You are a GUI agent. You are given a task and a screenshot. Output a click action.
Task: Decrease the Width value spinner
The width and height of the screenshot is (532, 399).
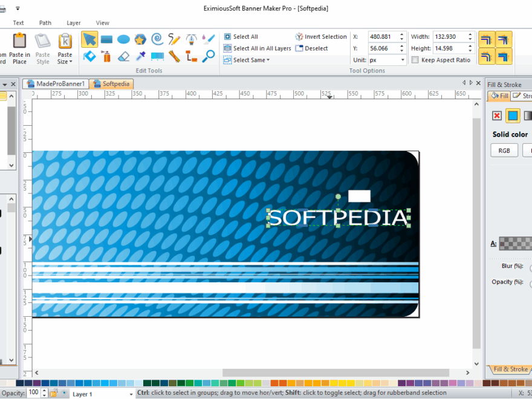coord(470,39)
